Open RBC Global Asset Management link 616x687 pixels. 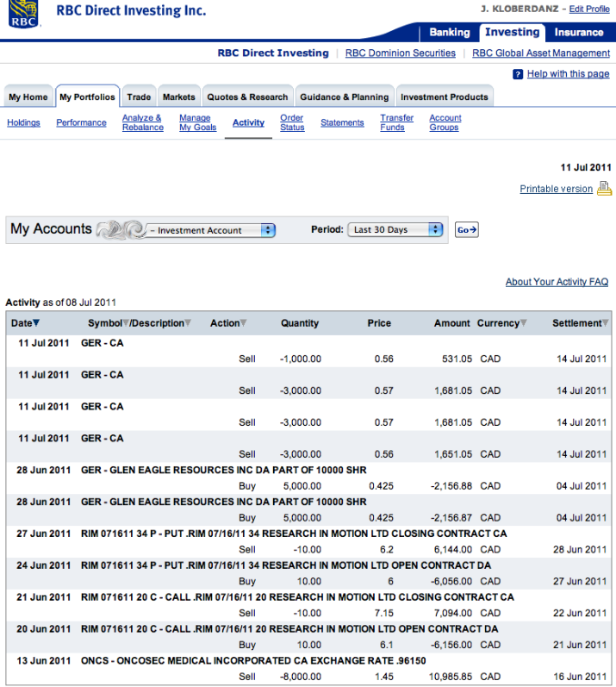(541, 53)
